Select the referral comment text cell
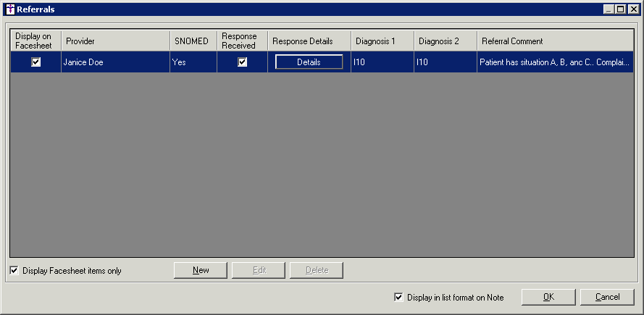 [x=554, y=62]
